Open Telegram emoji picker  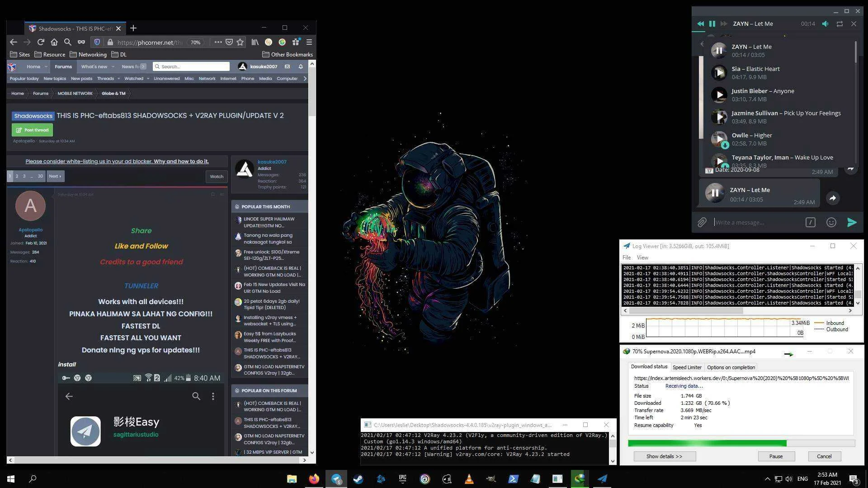(831, 222)
